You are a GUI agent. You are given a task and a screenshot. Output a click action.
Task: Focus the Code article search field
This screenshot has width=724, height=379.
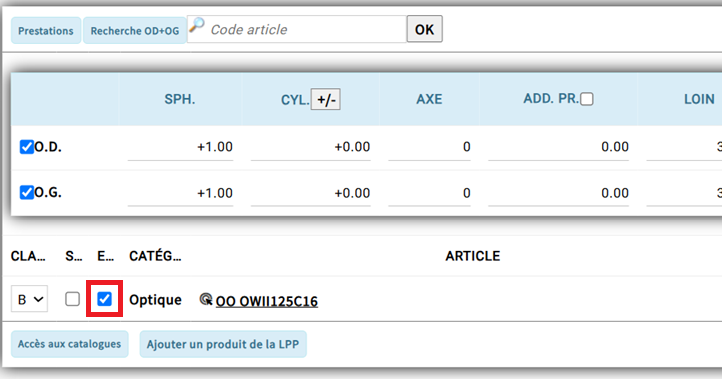click(x=297, y=29)
